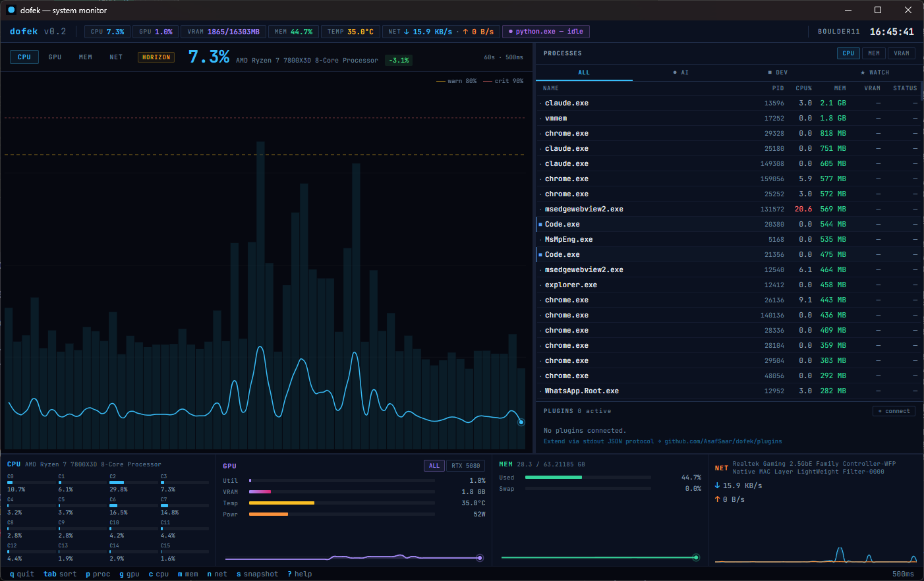Screen dimensions: 924x581
Task: Click the + connect plugins button
Action: click(894, 410)
